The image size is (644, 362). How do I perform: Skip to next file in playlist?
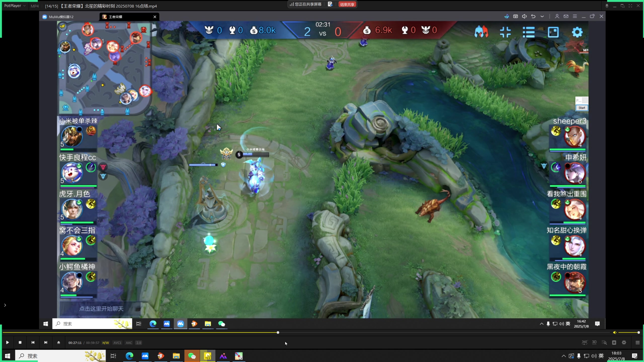tap(46, 342)
